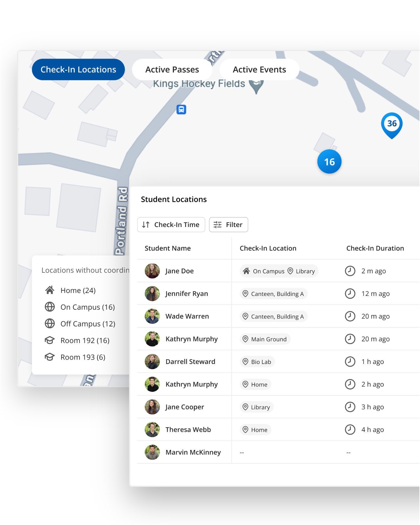Select Room 192 (16) location
This screenshot has width=420, height=525.
85,341
